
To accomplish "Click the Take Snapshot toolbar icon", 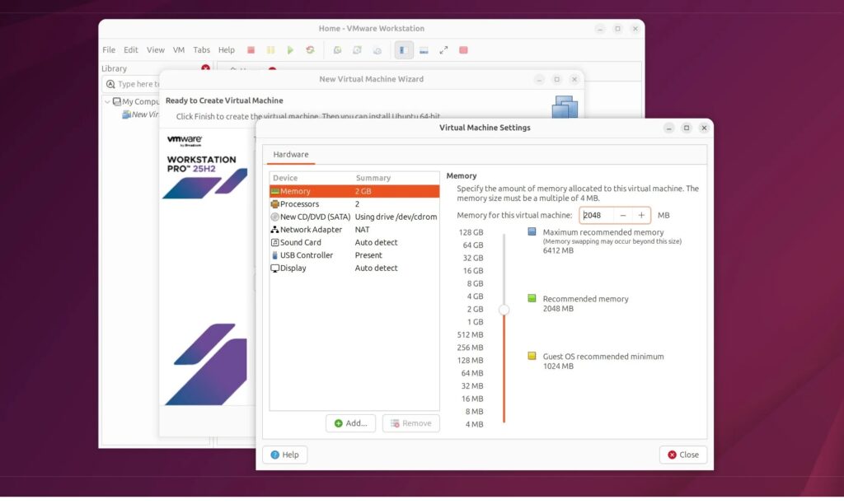I will [x=337, y=50].
